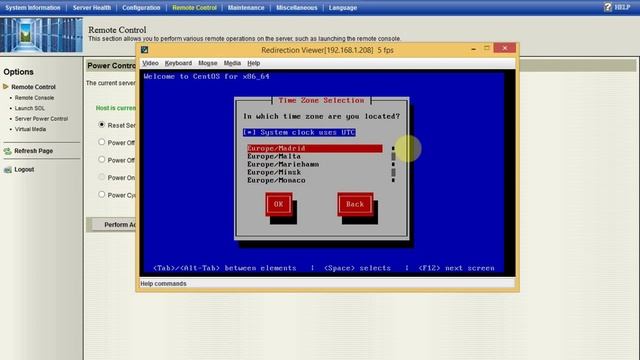Click the time zone list scrollbar
The image size is (640, 360).
(x=393, y=164)
